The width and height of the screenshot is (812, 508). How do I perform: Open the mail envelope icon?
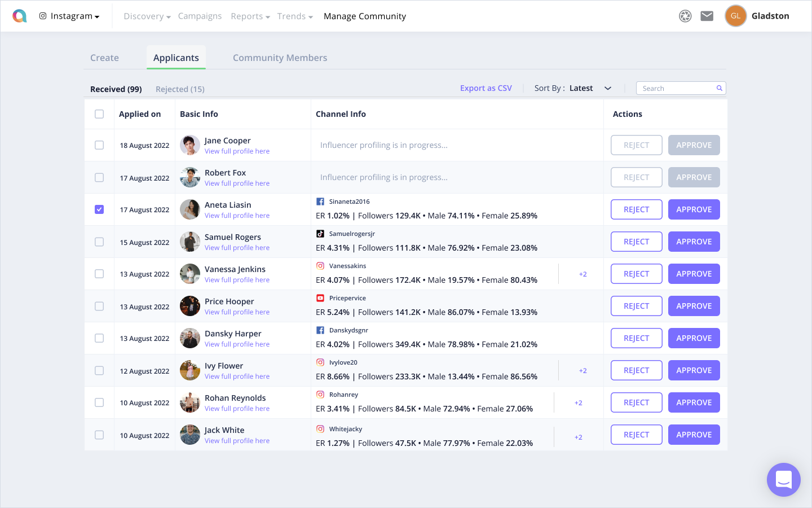pyautogui.click(x=707, y=16)
